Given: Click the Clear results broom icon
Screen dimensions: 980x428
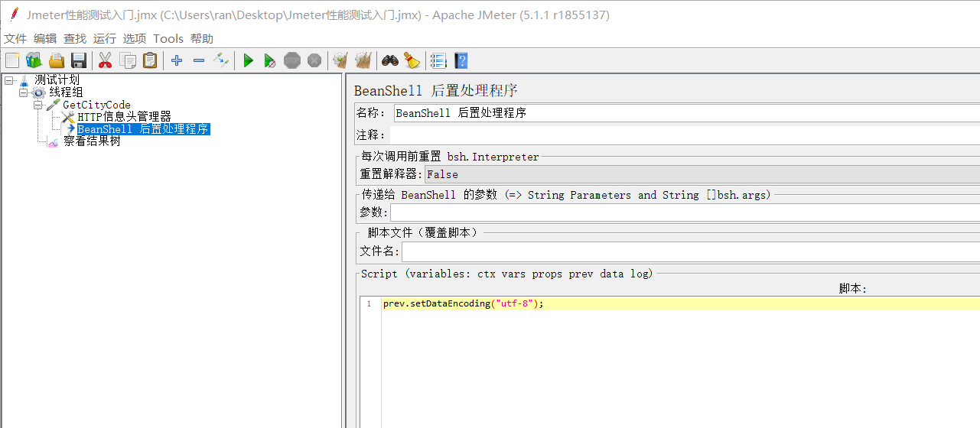Looking at the screenshot, I should pyautogui.click(x=340, y=60).
